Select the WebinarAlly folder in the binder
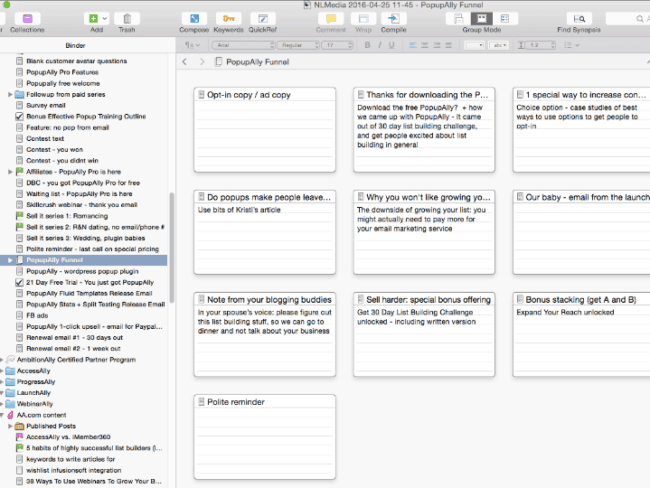This screenshot has width=650, height=488. (36, 404)
